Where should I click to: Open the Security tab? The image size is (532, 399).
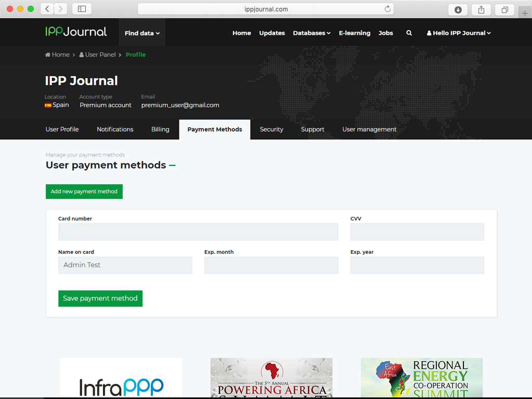pos(271,130)
